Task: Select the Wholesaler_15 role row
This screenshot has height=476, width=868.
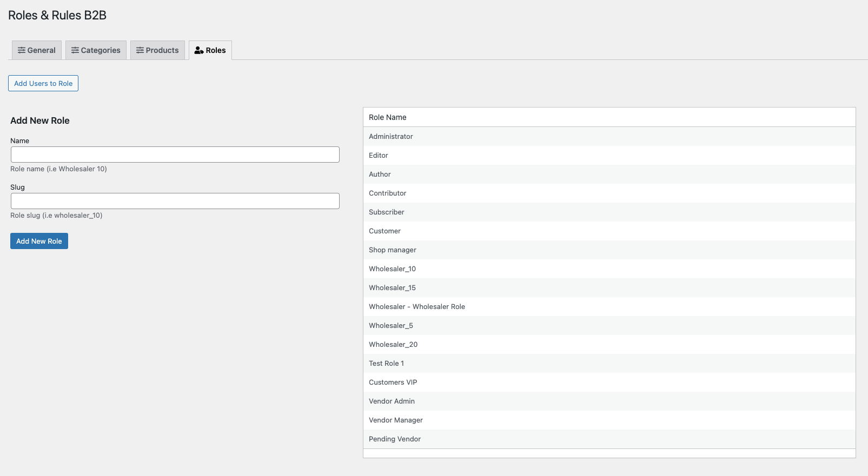Action: click(609, 287)
